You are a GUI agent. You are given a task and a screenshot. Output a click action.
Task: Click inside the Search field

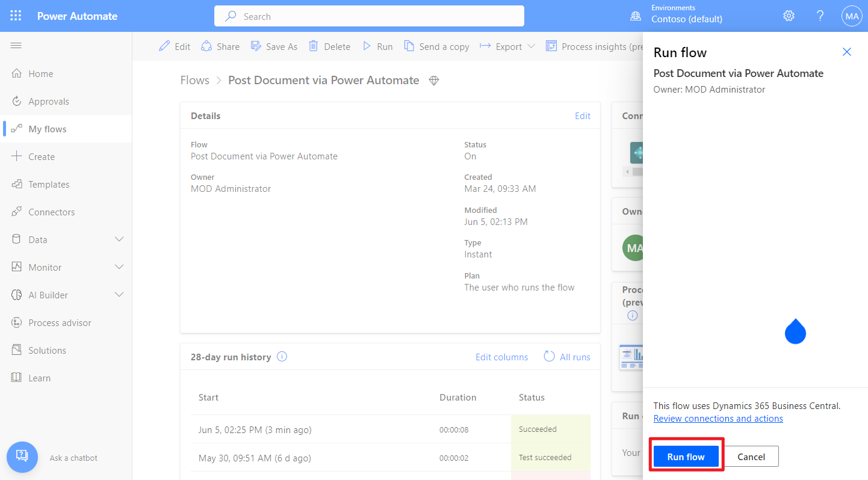pos(369,16)
